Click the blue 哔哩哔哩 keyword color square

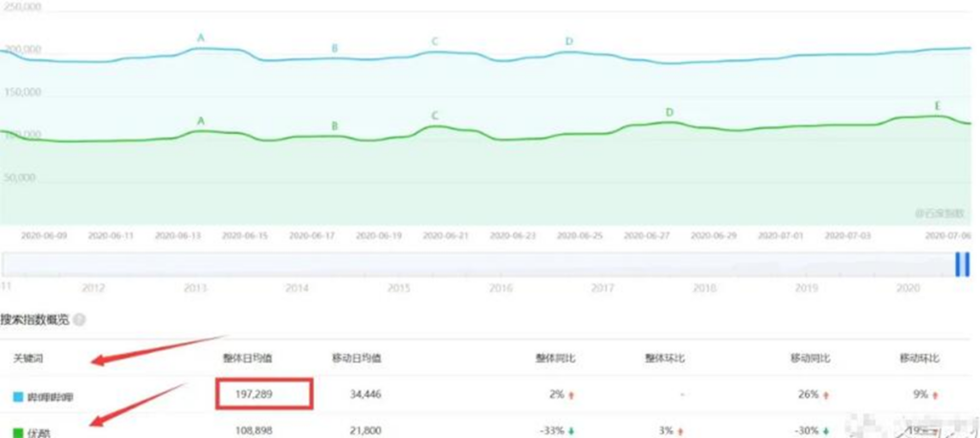pyautogui.click(x=18, y=396)
